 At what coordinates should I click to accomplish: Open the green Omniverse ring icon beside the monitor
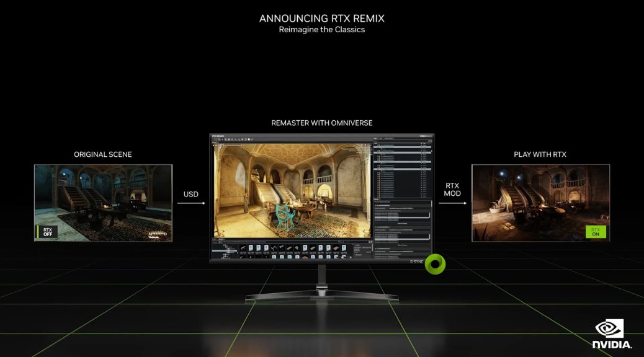(x=436, y=263)
